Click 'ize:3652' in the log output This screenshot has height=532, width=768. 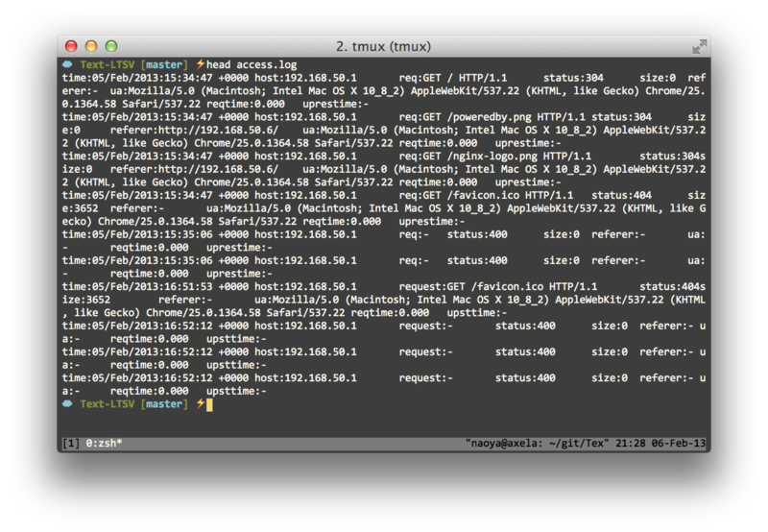click(x=86, y=300)
